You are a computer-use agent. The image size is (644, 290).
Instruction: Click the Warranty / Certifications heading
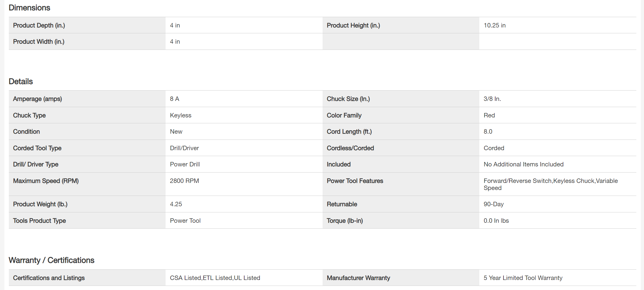point(52,260)
